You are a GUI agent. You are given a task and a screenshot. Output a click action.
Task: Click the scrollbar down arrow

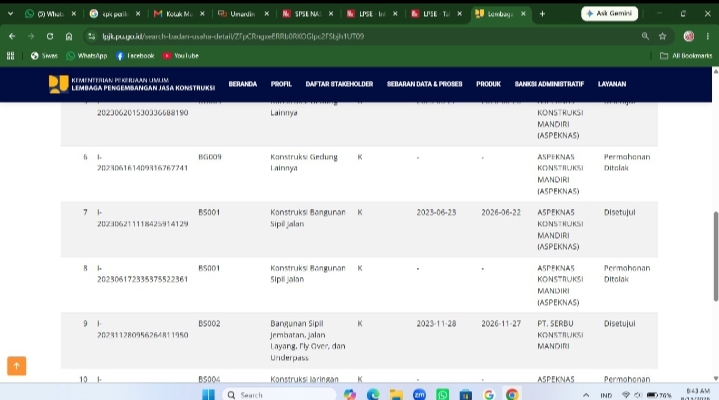pyautogui.click(x=715, y=378)
